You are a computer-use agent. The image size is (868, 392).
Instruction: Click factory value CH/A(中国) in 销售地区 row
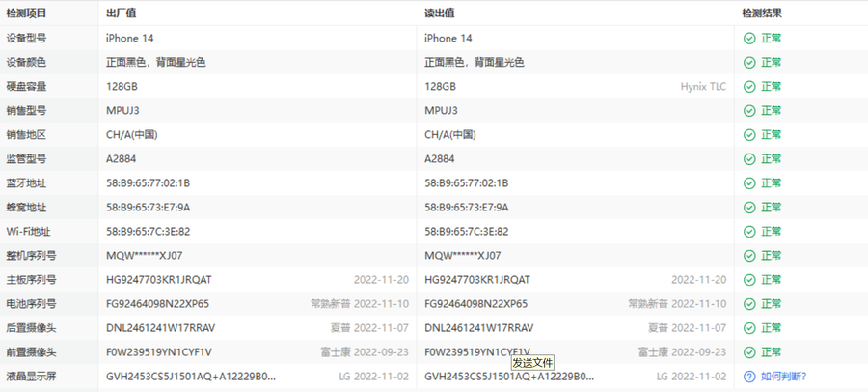(132, 135)
